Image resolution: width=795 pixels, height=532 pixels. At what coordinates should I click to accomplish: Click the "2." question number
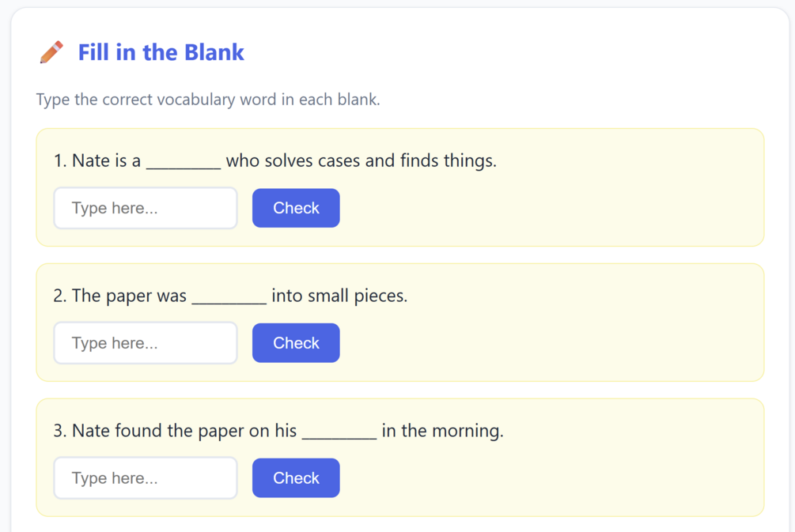pyautogui.click(x=60, y=296)
